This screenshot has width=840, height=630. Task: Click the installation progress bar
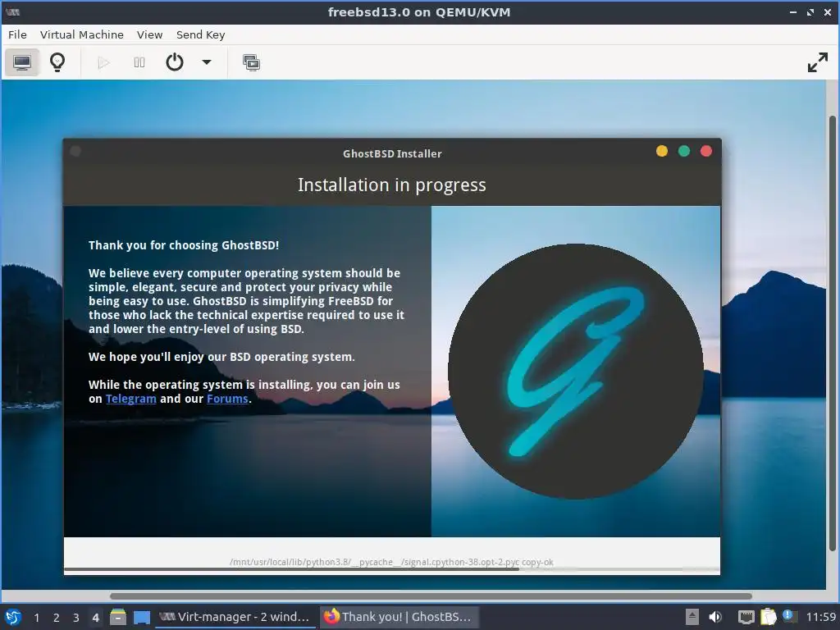[391, 569]
